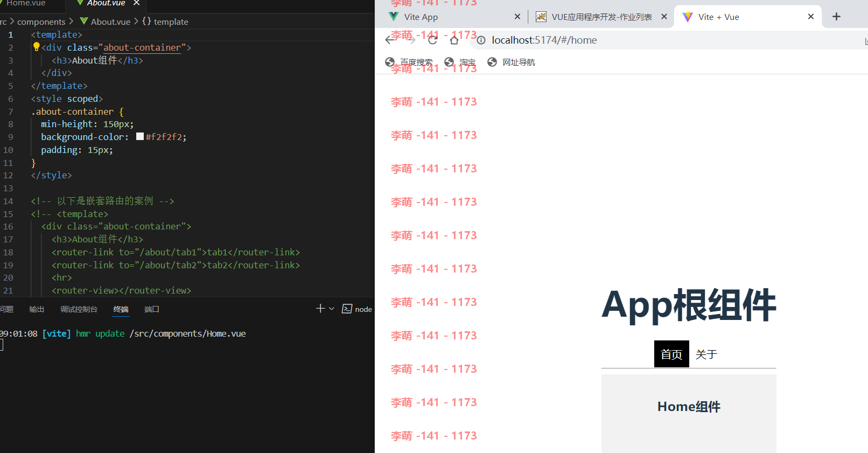
Task: Close the About.vue editor tab
Action: (137, 3)
